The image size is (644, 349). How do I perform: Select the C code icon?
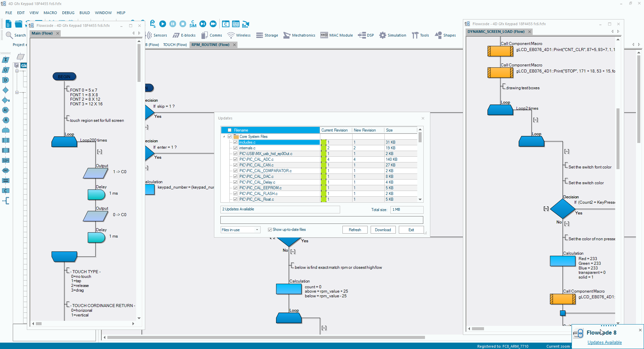tap(6, 191)
